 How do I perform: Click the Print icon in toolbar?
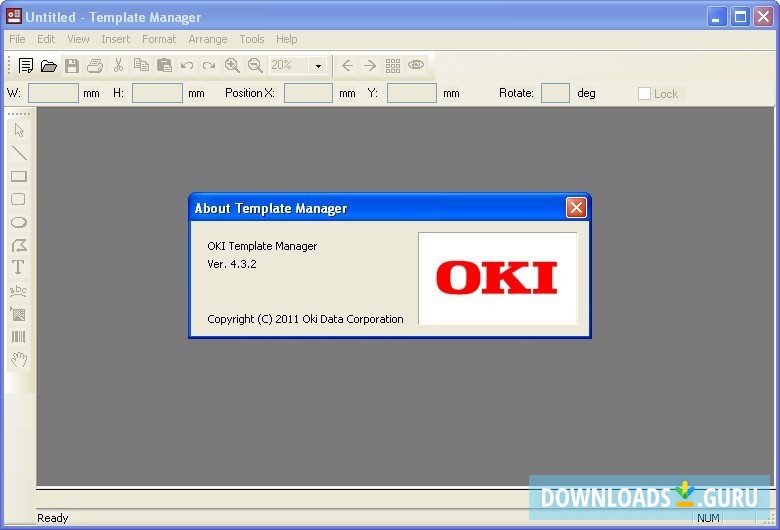pyautogui.click(x=95, y=65)
